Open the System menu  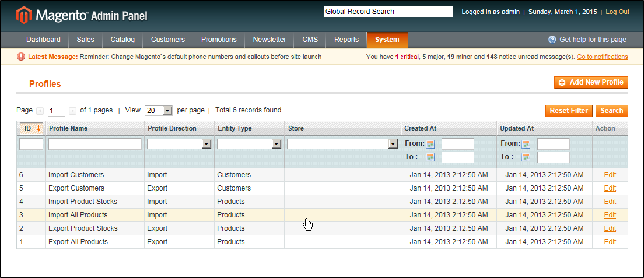(x=387, y=40)
